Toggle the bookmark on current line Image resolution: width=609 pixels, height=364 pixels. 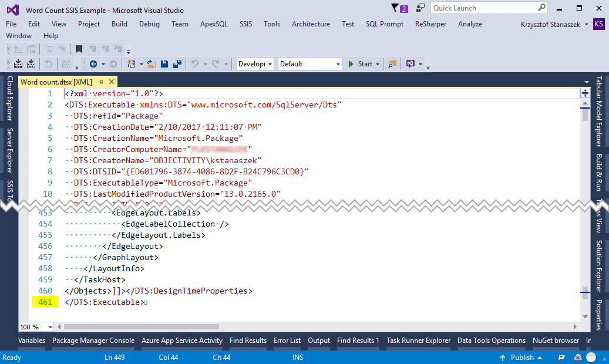(x=79, y=49)
